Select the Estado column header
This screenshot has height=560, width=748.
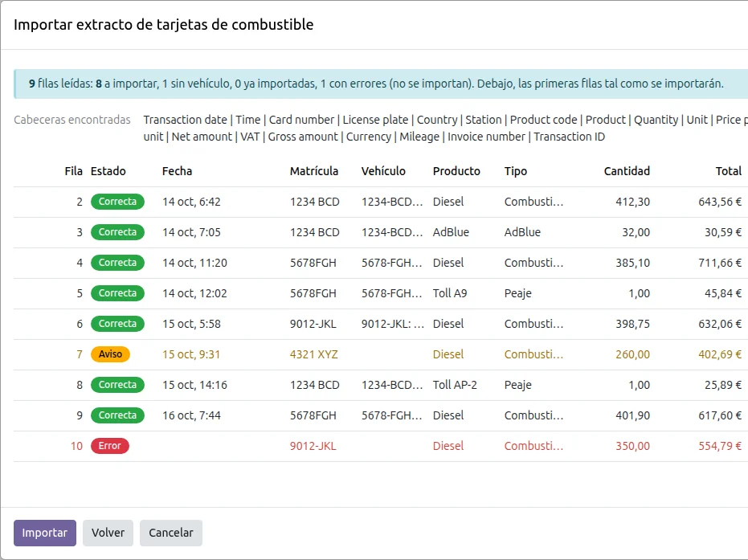pyautogui.click(x=108, y=171)
